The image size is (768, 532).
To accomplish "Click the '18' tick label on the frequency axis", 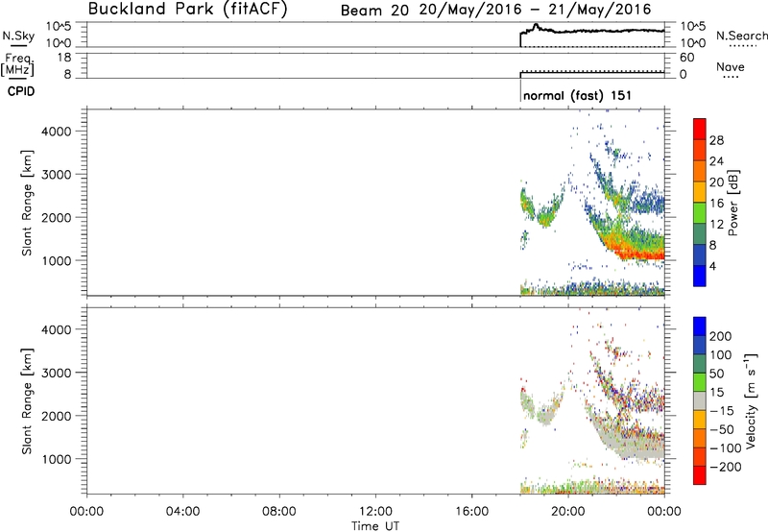I will (x=64, y=58).
